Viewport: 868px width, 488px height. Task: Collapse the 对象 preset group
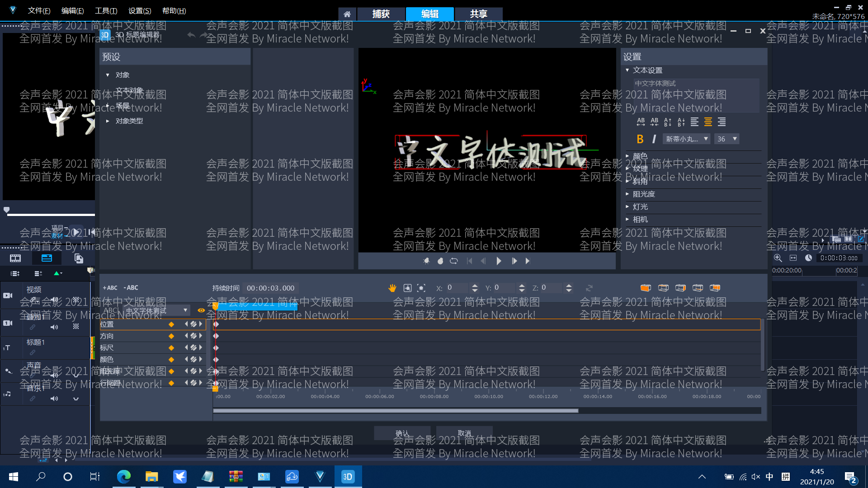tap(108, 75)
